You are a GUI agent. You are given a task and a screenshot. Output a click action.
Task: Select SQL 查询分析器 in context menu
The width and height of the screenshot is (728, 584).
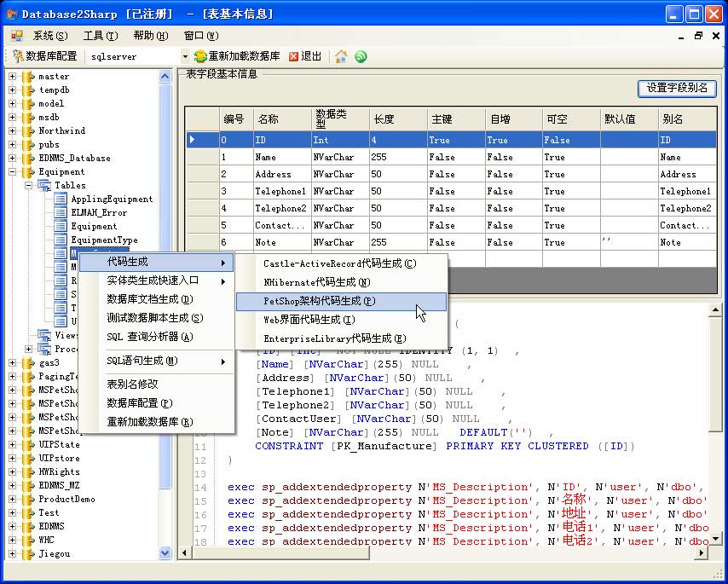coord(157,337)
